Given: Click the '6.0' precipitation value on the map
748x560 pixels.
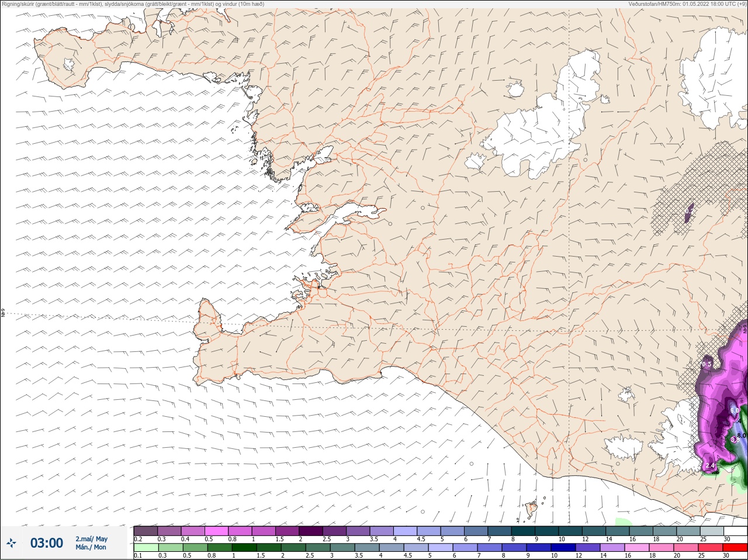Looking at the screenshot, I should coord(735,410).
